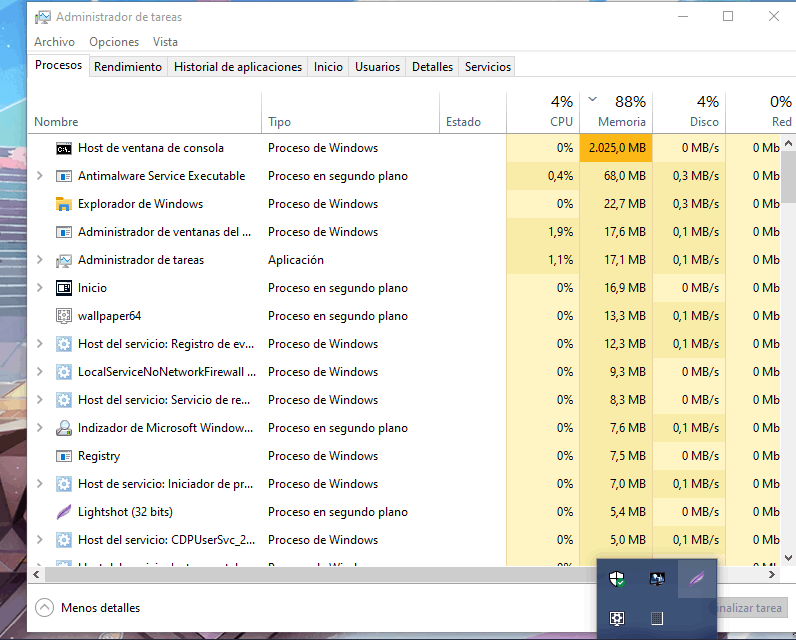Click the Registry process icon
This screenshot has width=796, height=640.
pos(63,456)
